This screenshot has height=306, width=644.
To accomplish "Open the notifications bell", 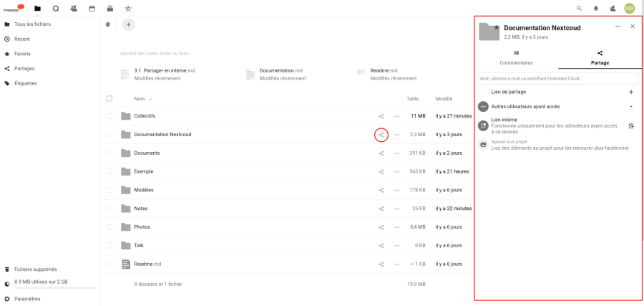I will 595,8.
